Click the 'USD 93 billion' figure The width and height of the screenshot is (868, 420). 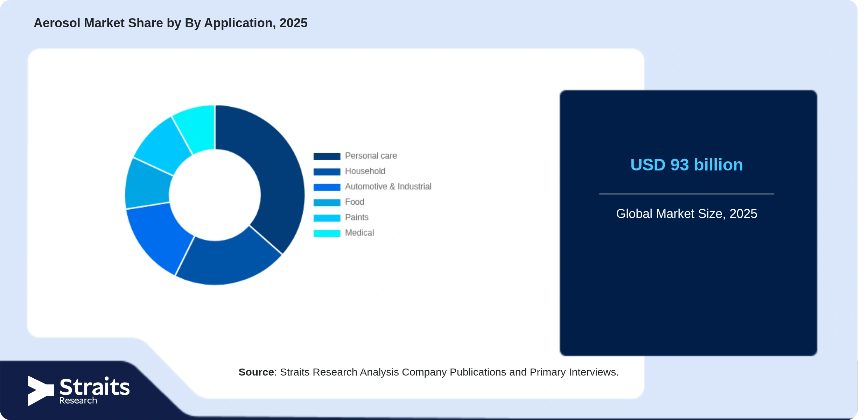[x=686, y=165]
